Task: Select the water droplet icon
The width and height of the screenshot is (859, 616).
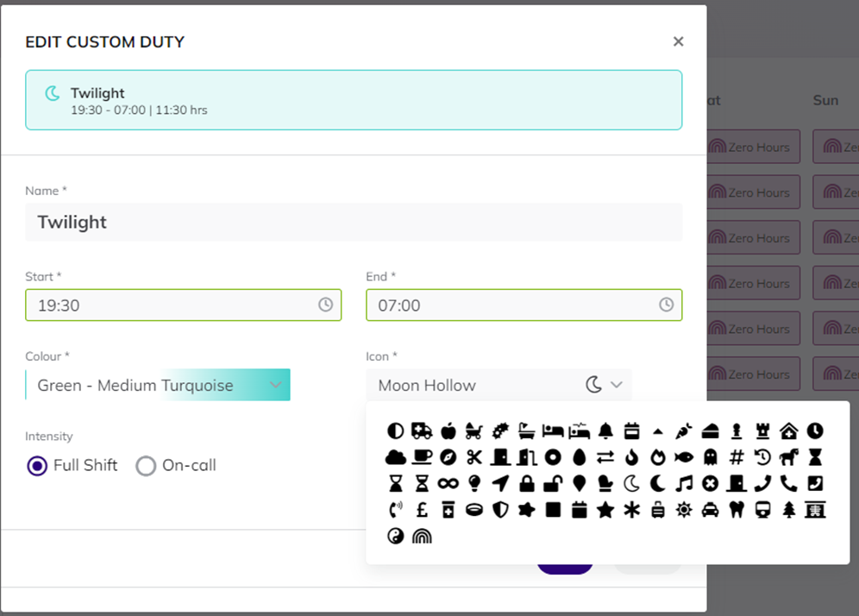Action: tap(579, 457)
